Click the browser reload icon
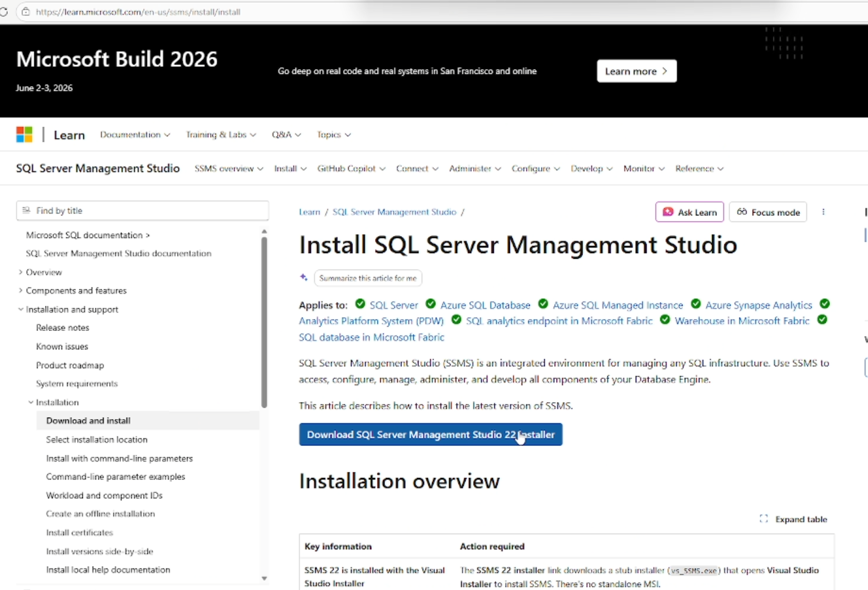Image resolution: width=868 pixels, height=590 pixels. click(4, 12)
